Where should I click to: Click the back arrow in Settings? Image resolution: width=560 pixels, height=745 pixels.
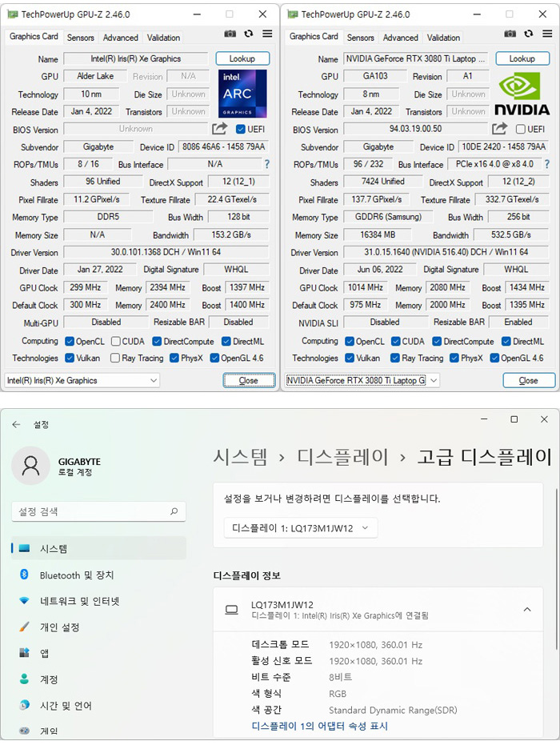[x=17, y=425]
